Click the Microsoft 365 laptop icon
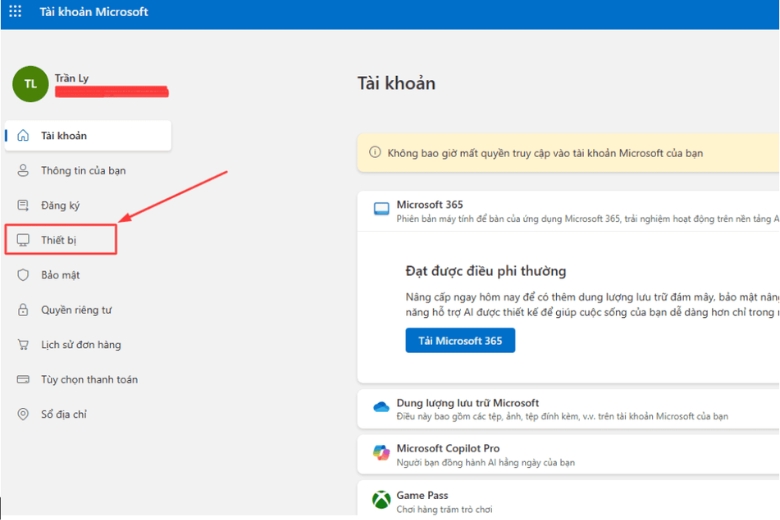This screenshot has height=520, width=780. [382, 209]
